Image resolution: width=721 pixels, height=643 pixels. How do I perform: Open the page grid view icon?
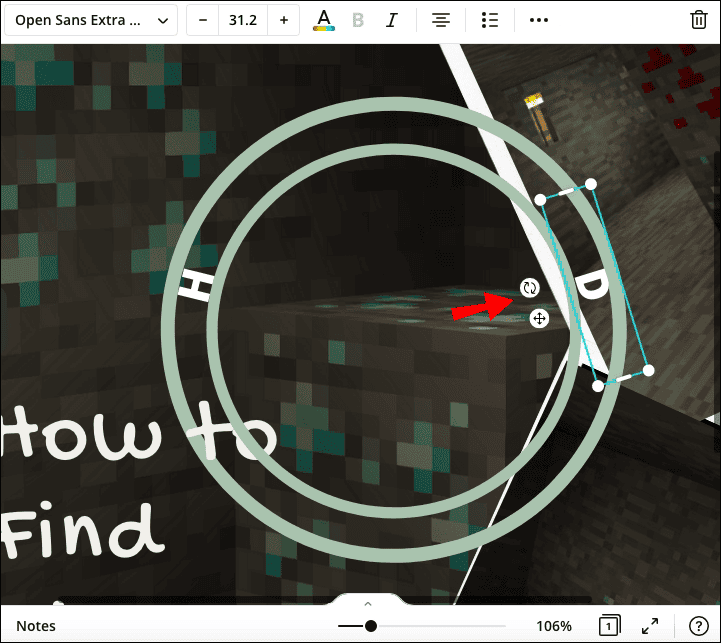(608, 626)
